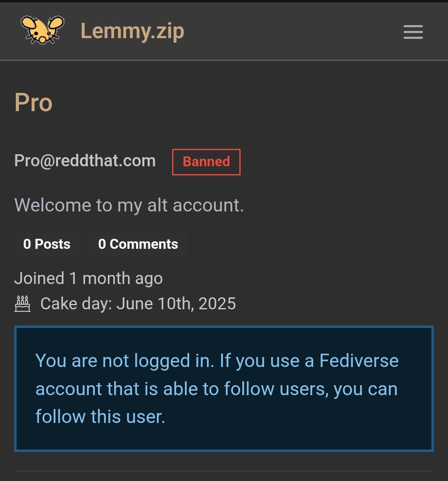The width and height of the screenshot is (448, 481).
Task: Click the 'You are not logged in.' sentence
Action: click(x=124, y=361)
